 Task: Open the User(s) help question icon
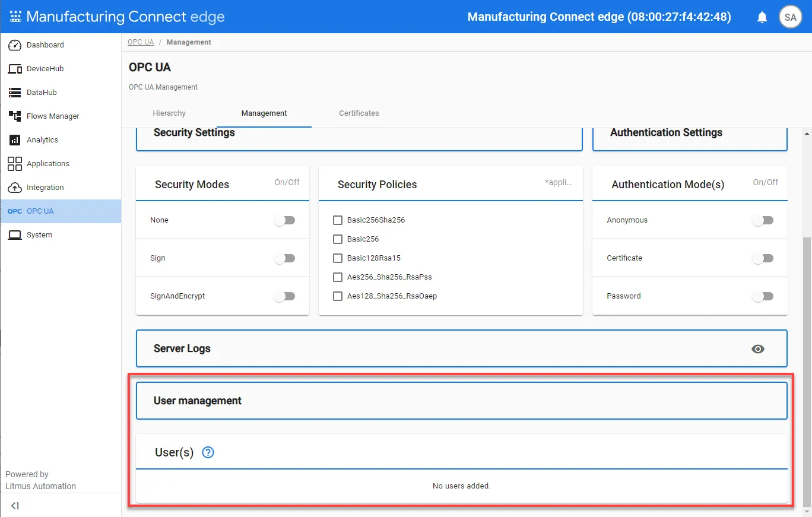pos(208,452)
